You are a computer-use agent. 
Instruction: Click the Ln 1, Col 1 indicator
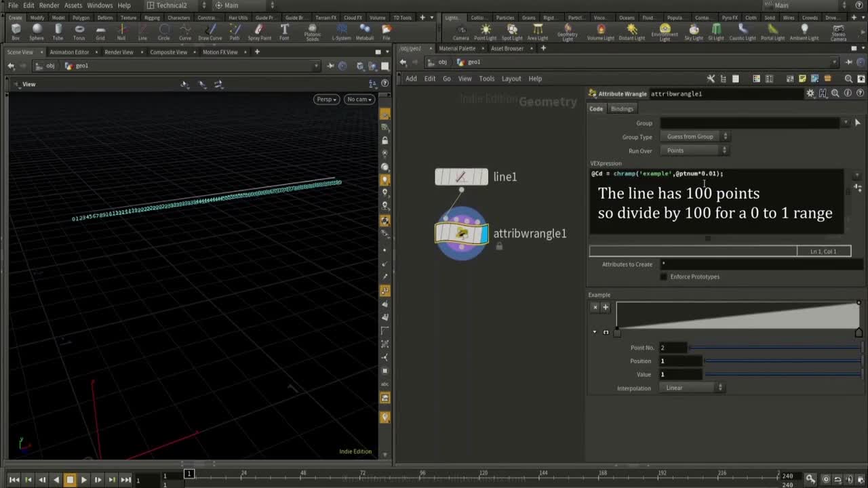[824, 251]
